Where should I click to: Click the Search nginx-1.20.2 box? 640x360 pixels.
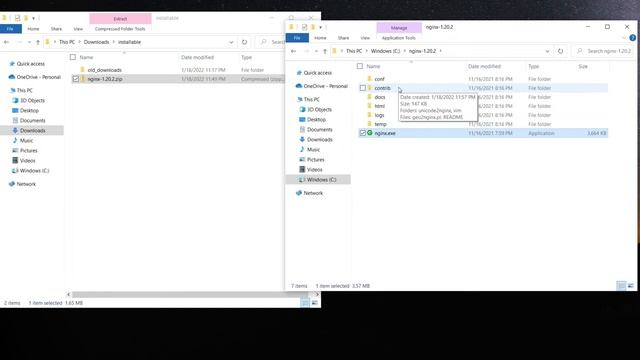click(x=604, y=51)
